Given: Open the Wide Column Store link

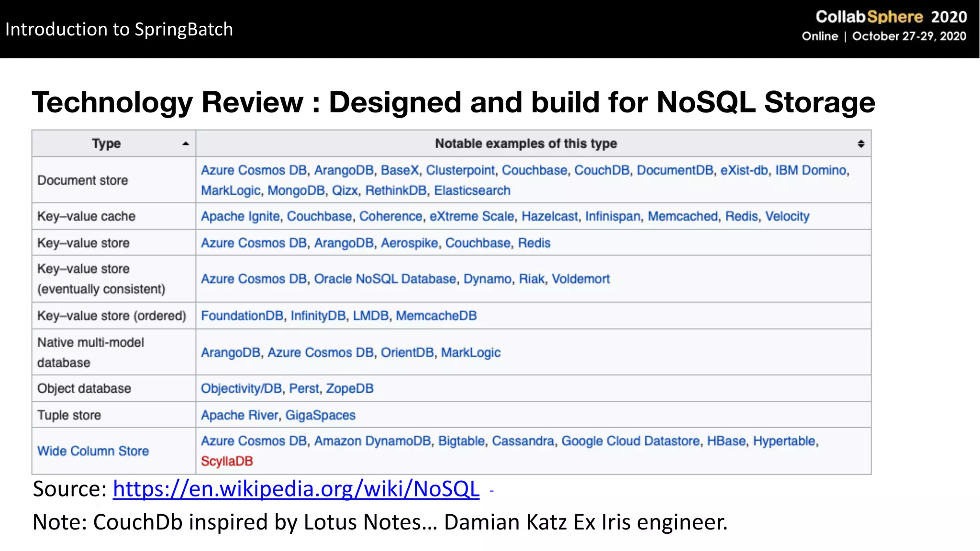Looking at the screenshot, I should [x=93, y=451].
